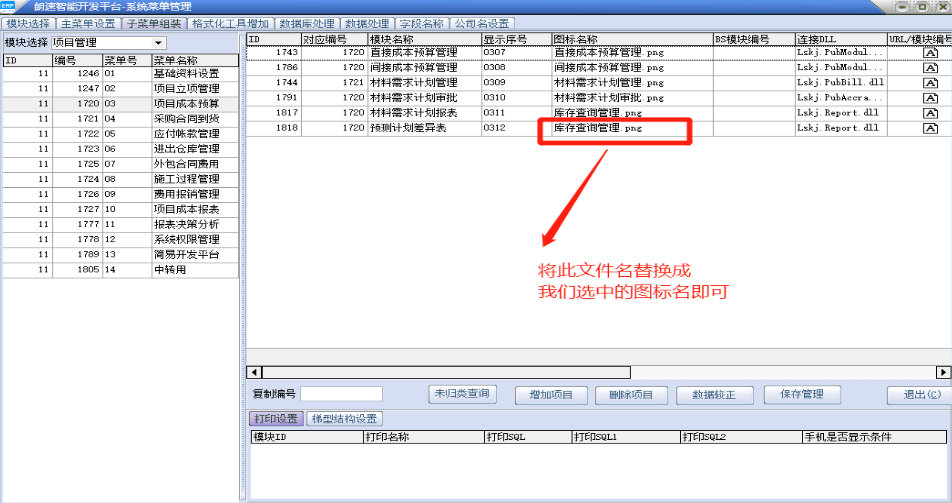The width and height of the screenshot is (952, 503).
Task: Switch to the 梯型结构设置 tab
Action: [344, 419]
